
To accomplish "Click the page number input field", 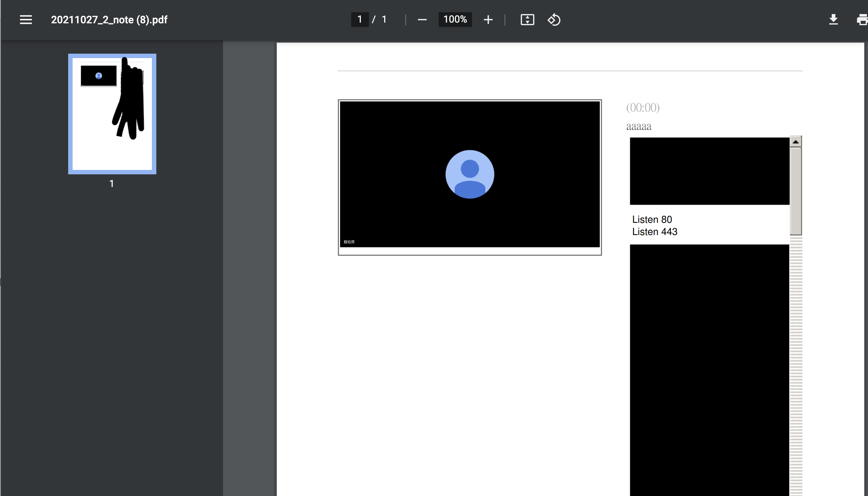I will coord(360,20).
